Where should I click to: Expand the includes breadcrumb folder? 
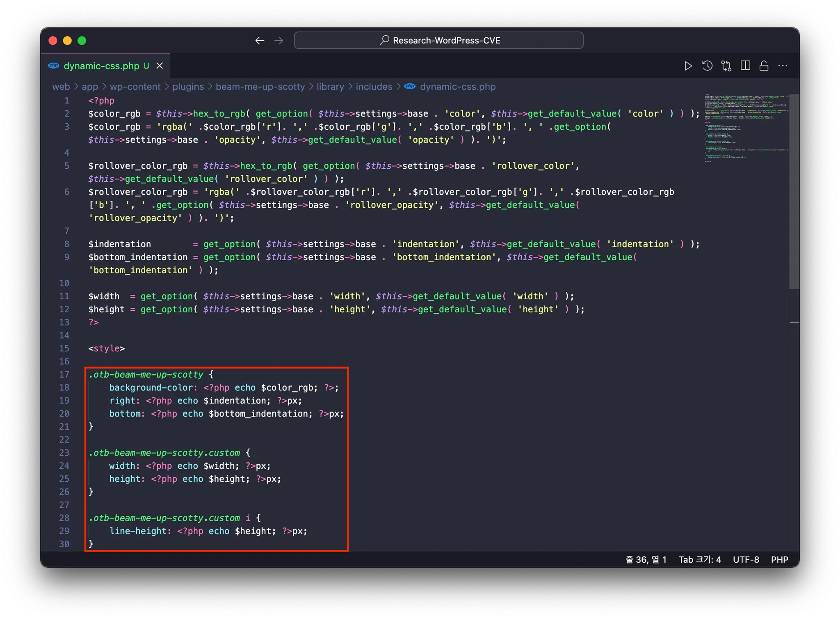pos(374,87)
